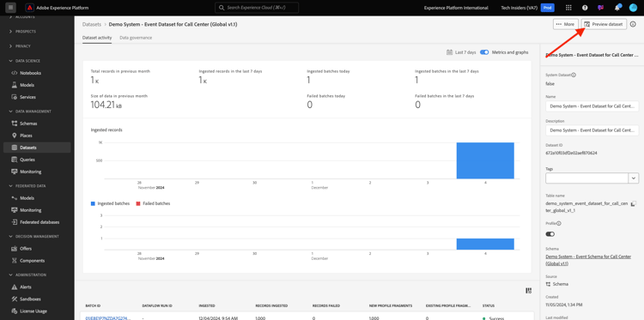Focus the Search Experience Cloud field
Screen dimensions: 644x320
[x=257, y=8]
